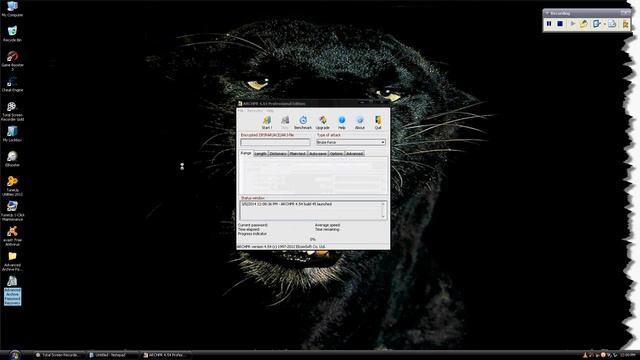Switch to the Auto-save tab
This screenshot has width=640, height=360.
coord(318,154)
